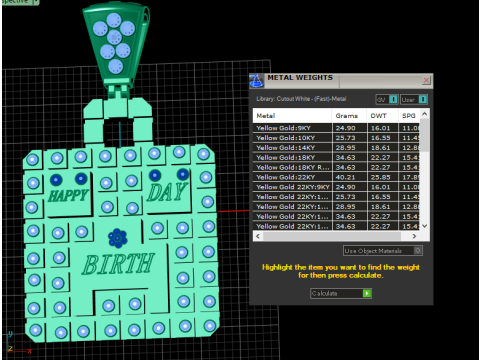Toggle the Use Object Materials option
This screenshot has width=480, height=360.
click(383, 251)
